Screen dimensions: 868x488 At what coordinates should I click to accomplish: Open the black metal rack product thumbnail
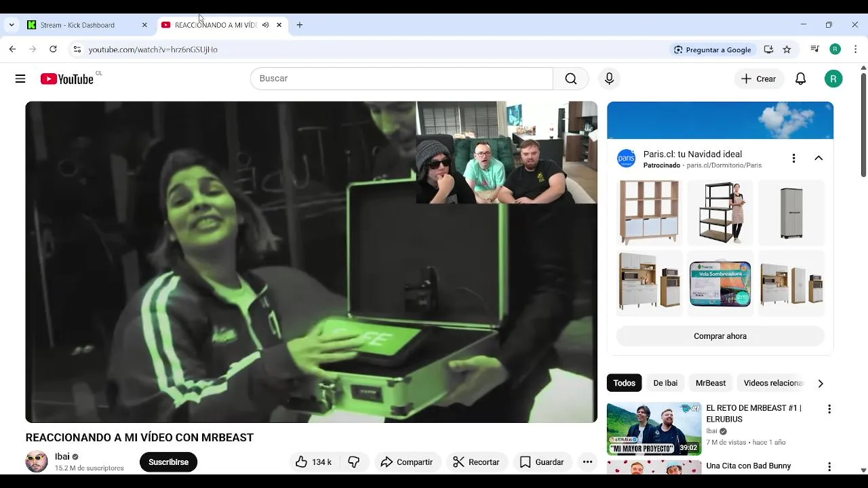(x=720, y=212)
